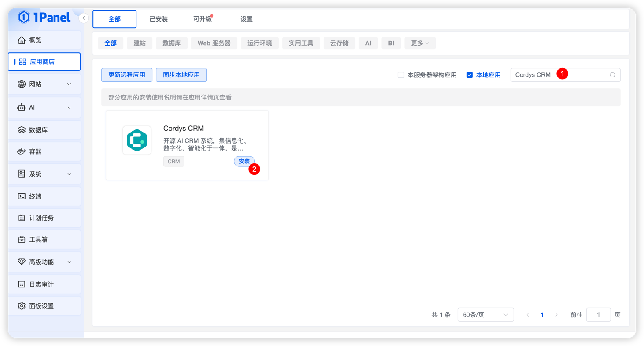This screenshot has width=644, height=346.
Task: Filter by BI category
Action: (x=391, y=43)
